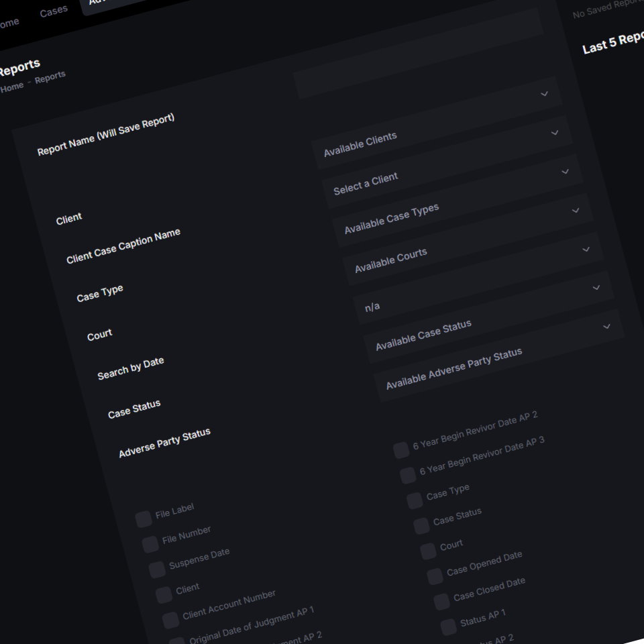Open the Available Clients dropdown
644x644 pixels.
[x=437, y=123]
